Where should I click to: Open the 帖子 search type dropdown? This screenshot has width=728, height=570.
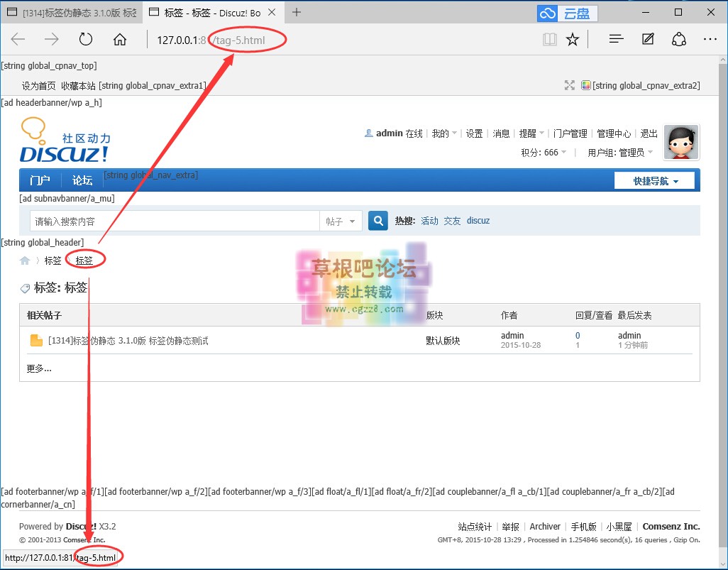coord(341,221)
